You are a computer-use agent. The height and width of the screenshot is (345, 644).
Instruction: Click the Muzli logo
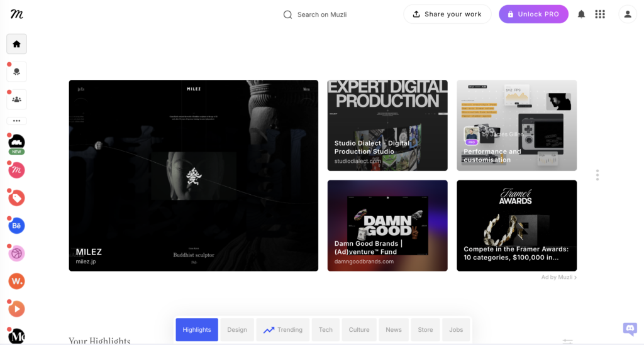16,14
